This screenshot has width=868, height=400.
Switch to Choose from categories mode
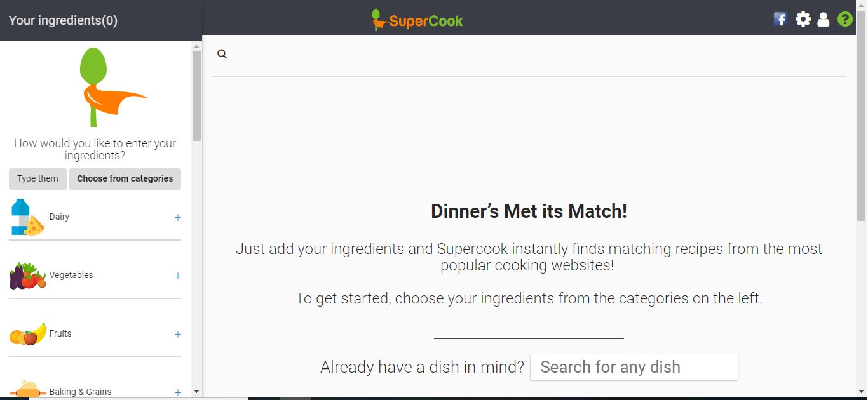coord(125,179)
